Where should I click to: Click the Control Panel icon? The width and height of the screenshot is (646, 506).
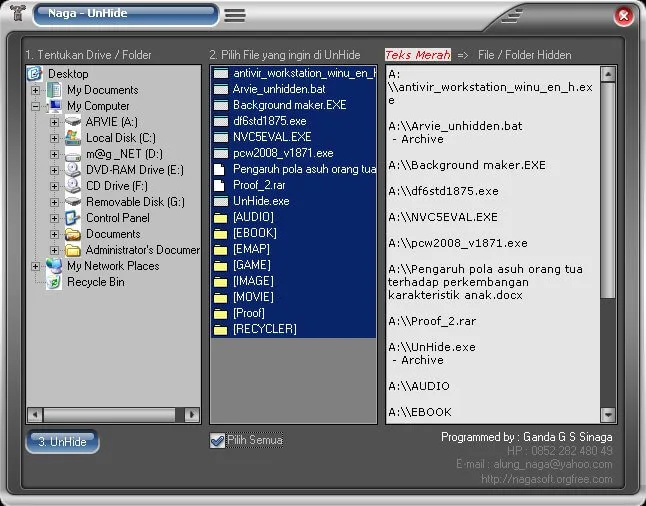(73, 218)
